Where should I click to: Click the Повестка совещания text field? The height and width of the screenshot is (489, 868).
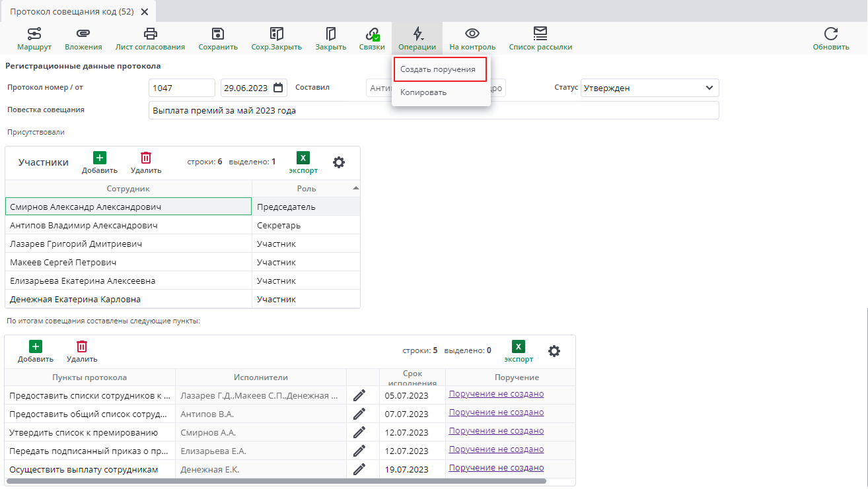tap(434, 111)
